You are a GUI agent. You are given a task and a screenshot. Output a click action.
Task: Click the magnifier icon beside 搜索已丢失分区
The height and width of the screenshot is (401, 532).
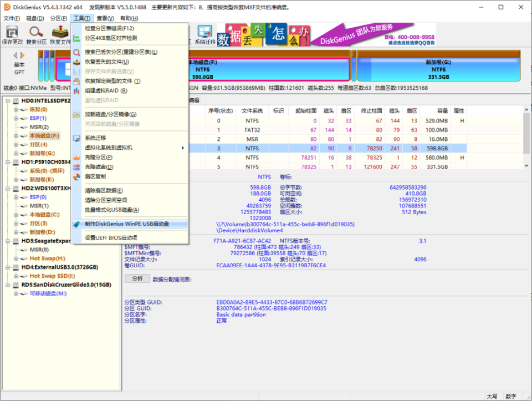[77, 52]
